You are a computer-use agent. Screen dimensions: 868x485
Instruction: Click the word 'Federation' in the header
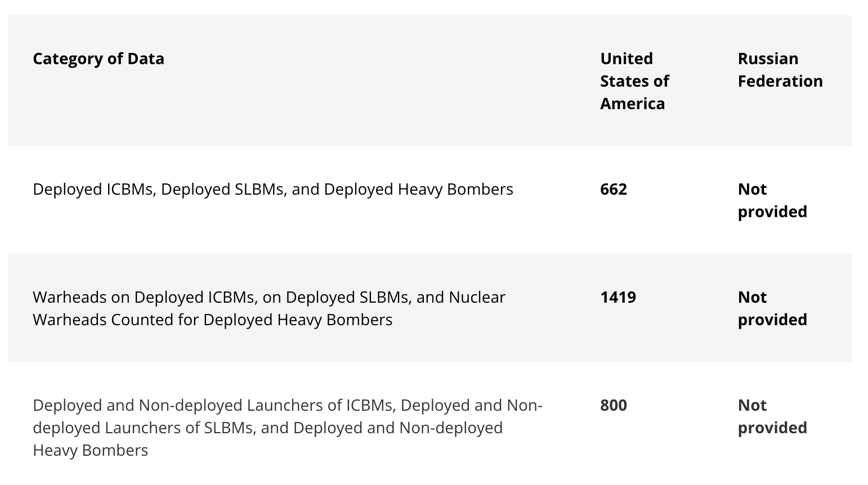tap(780, 81)
